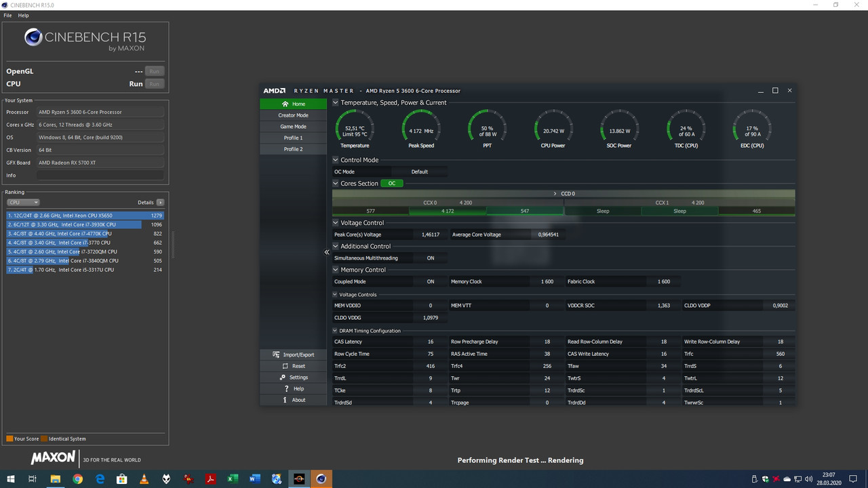Open the Windows Start menu

pos(11,479)
